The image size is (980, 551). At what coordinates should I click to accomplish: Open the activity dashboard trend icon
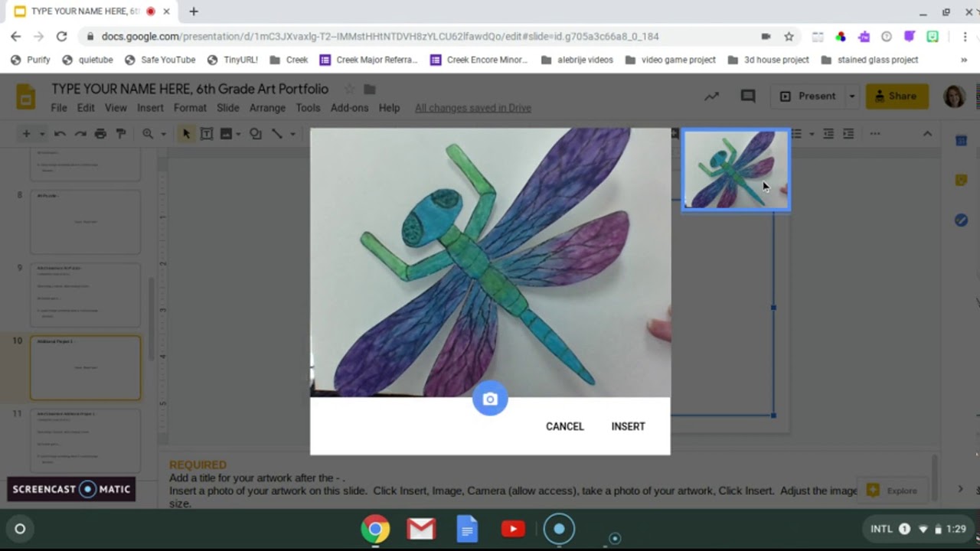tap(712, 96)
